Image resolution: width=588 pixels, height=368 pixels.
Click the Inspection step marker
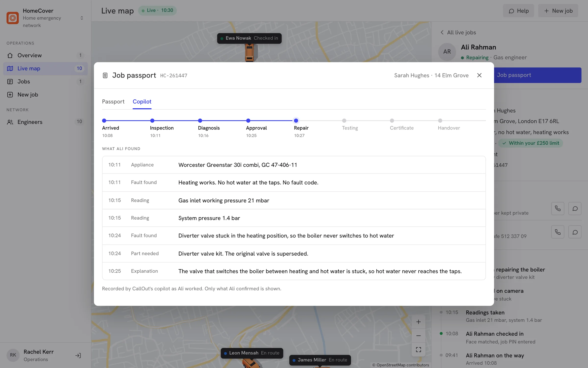[152, 120]
